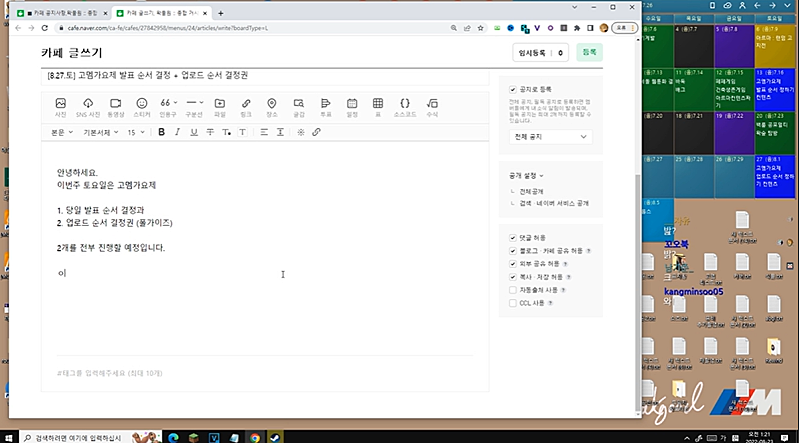Apply strikethrough formatting

tap(210, 132)
